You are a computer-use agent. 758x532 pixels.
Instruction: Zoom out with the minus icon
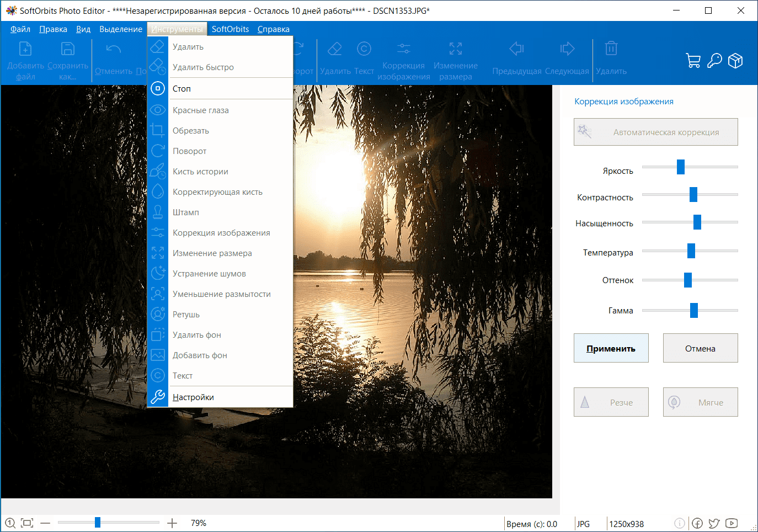click(x=45, y=523)
